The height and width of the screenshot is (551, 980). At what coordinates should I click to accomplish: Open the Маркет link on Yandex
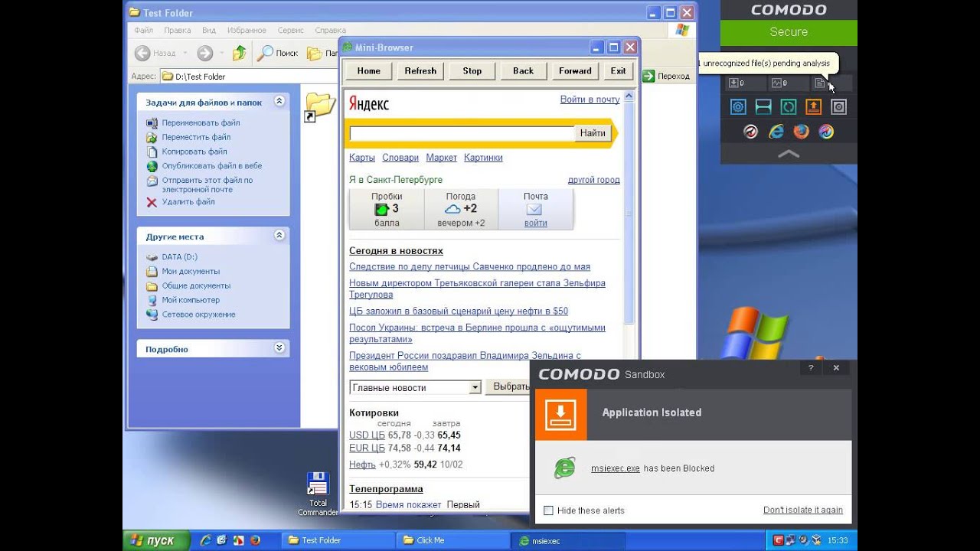441,158
